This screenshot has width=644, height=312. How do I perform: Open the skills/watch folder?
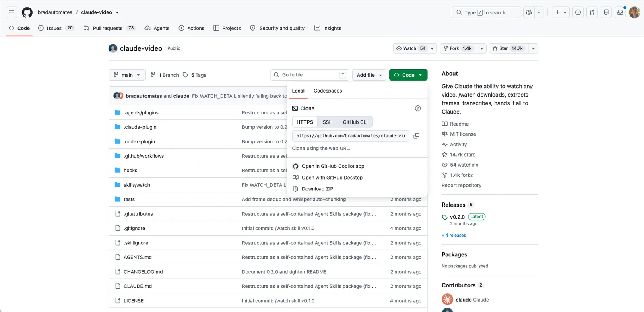tap(137, 185)
